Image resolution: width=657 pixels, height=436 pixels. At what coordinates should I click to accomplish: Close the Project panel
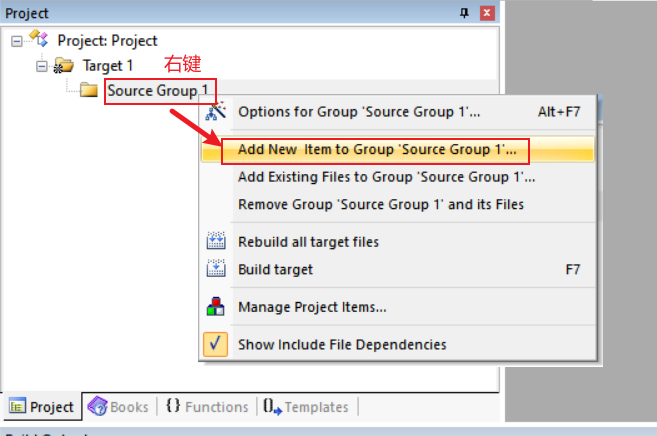pos(486,13)
